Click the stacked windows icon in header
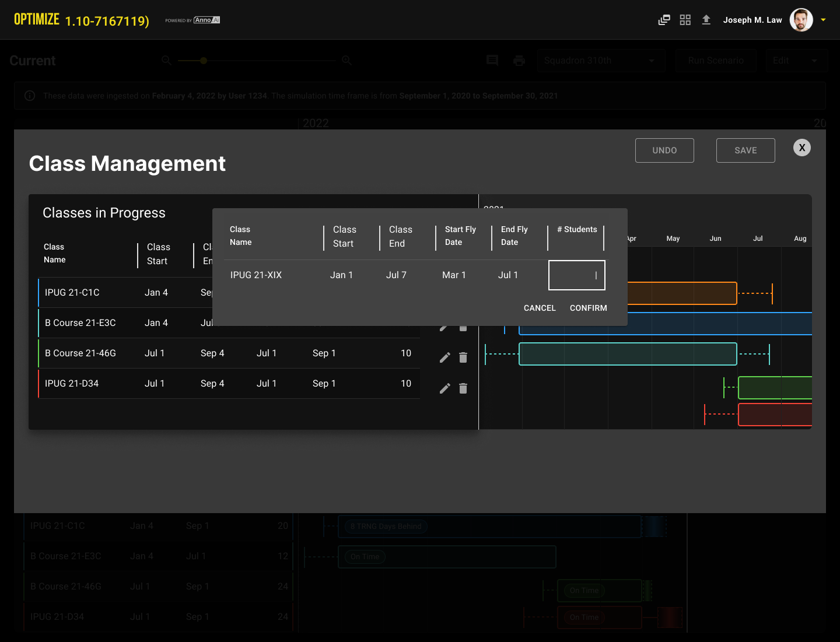840x642 pixels. click(664, 20)
